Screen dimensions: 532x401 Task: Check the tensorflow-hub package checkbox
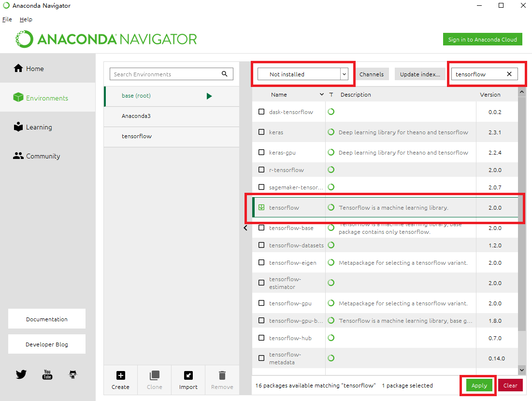(261, 338)
